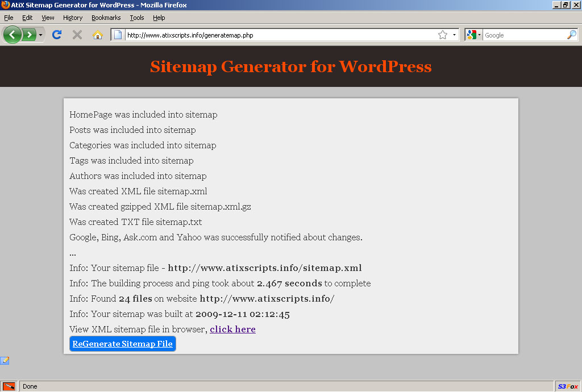Reload the page with the blue Refresh icon

[56, 35]
